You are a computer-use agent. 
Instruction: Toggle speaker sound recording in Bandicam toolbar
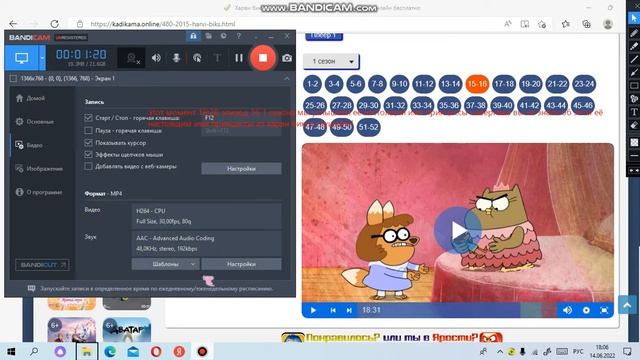point(156,58)
